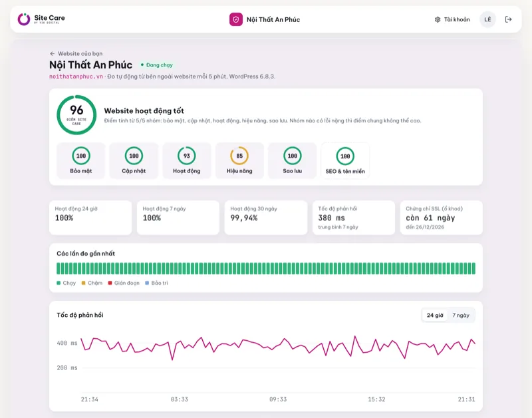Click the 09:33 time axis label
The width and height of the screenshot is (532, 418).
click(278, 399)
